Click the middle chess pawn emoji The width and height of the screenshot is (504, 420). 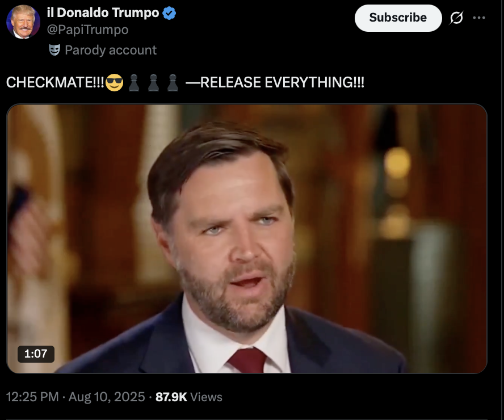[153, 83]
